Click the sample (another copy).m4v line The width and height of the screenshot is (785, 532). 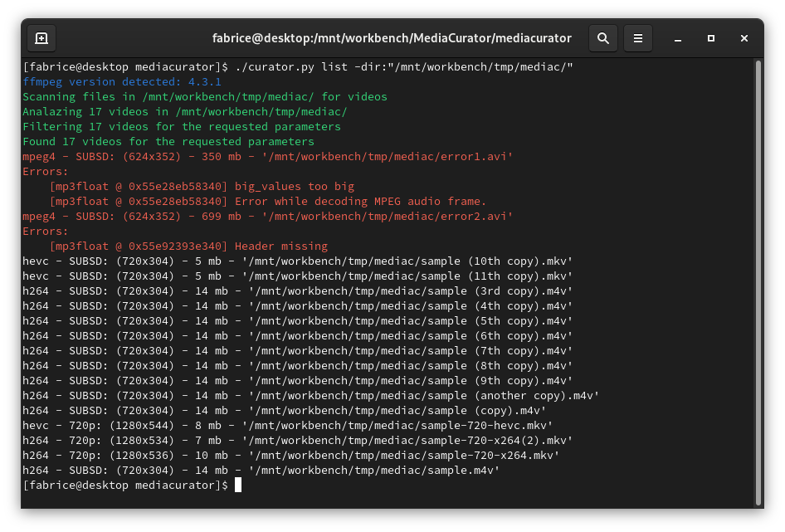point(310,396)
